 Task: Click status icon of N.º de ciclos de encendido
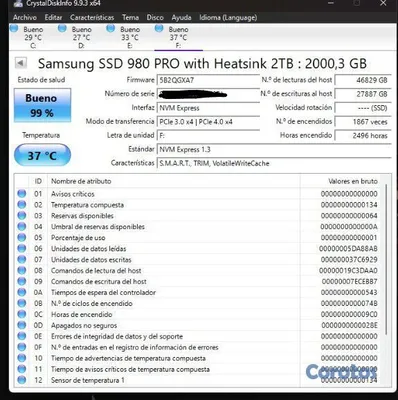(22, 303)
